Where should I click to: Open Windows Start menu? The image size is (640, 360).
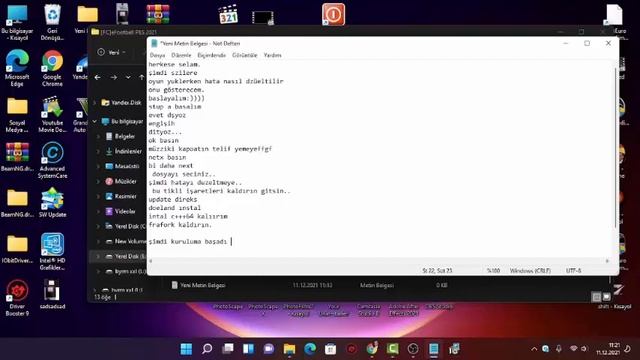pos(186,349)
